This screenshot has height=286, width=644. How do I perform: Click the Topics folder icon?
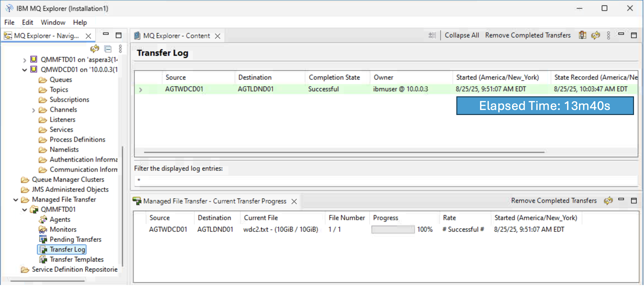point(43,90)
